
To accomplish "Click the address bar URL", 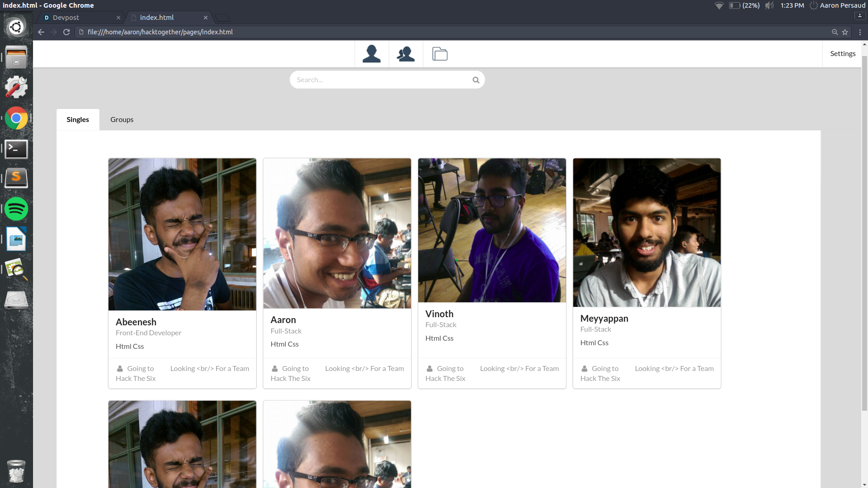I will 160,32.
